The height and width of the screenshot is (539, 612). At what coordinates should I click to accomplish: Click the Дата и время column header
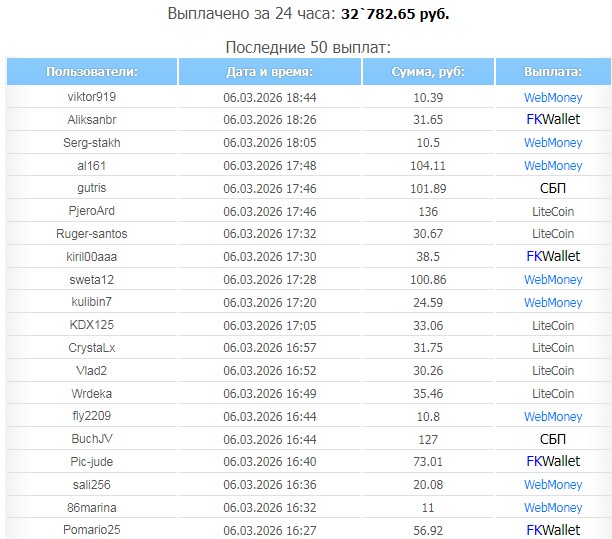(269, 72)
